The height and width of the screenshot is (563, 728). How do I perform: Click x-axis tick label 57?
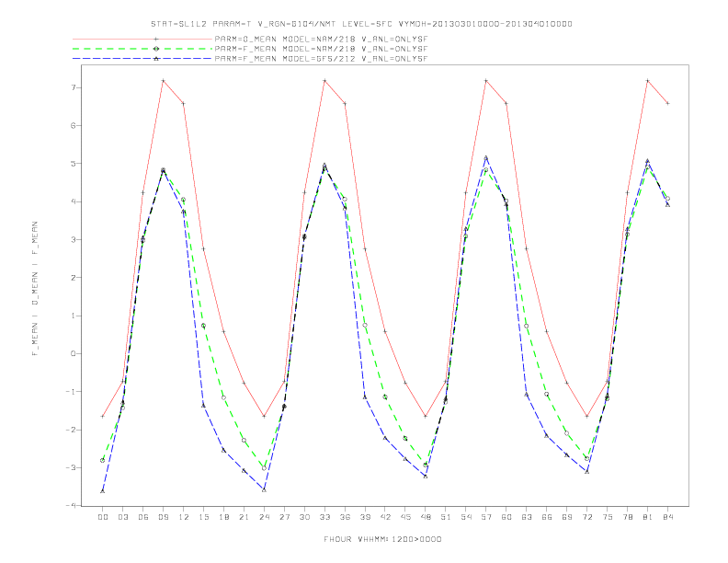[x=486, y=517]
